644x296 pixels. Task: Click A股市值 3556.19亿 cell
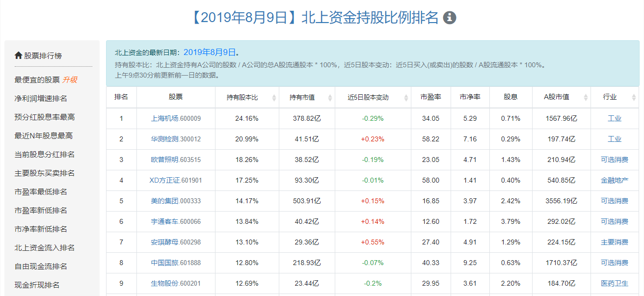coord(561,201)
